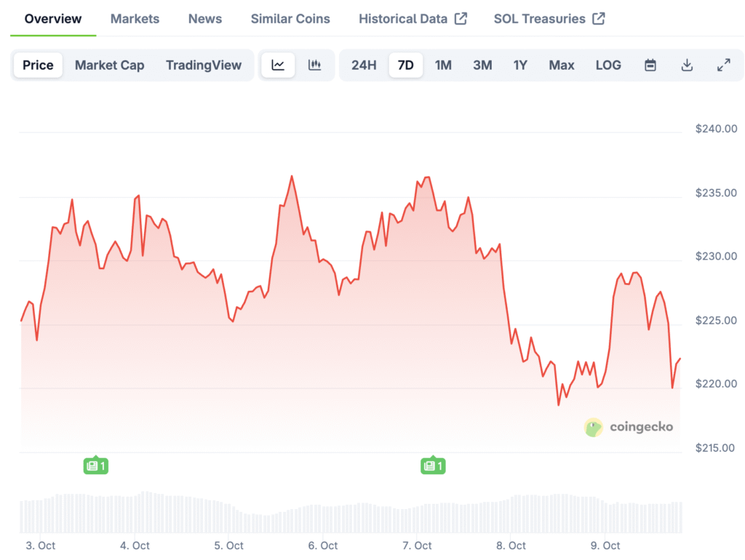
Task: Switch chart to Market Cap
Action: (x=109, y=65)
